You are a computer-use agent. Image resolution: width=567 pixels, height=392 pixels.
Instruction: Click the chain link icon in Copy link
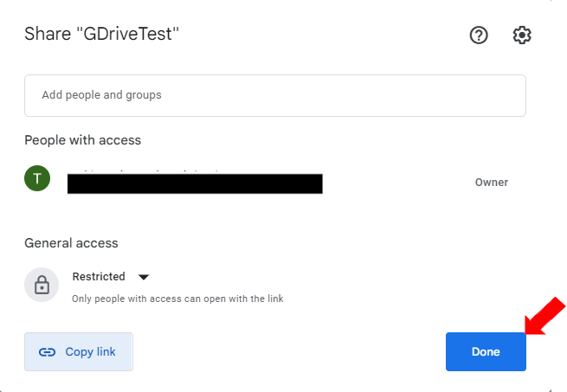coord(48,352)
